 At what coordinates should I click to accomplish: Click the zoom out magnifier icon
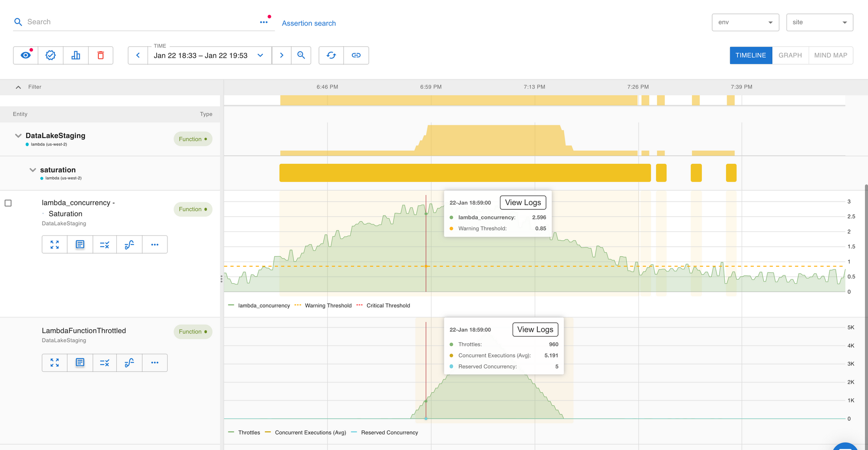(301, 55)
